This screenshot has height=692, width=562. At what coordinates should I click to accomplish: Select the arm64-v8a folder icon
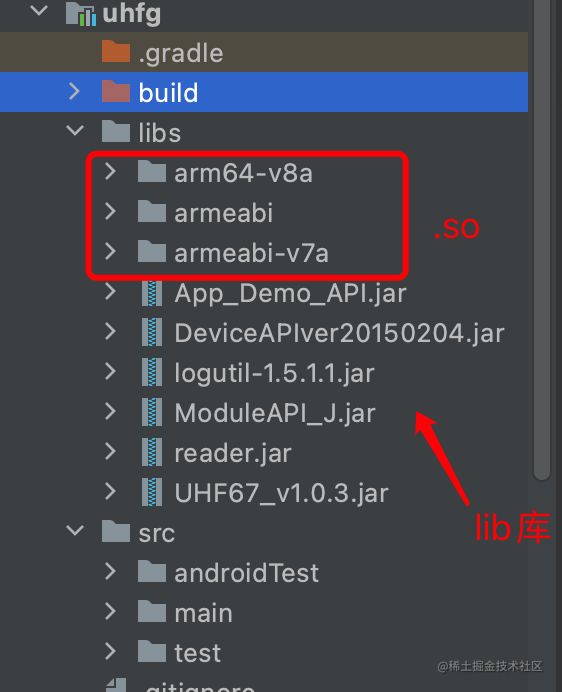[x=152, y=172]
